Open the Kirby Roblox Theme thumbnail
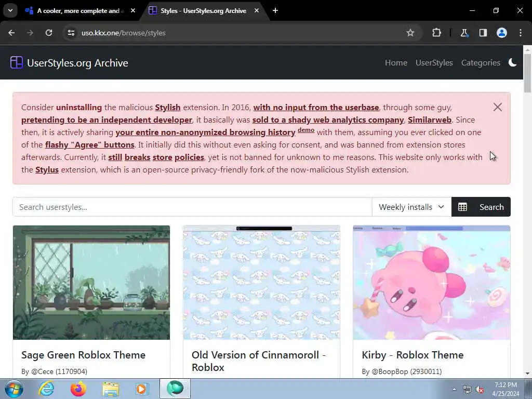 tap(432, 282)
